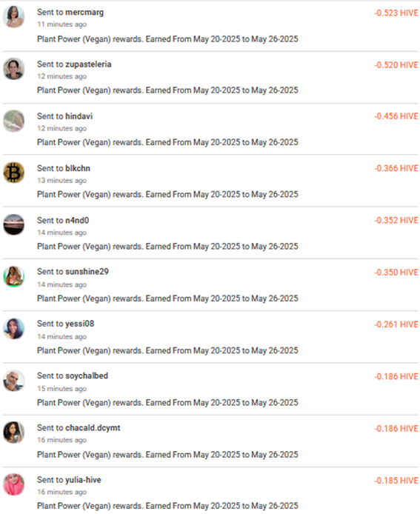Click the Bitcoin avatar of blkchn
This screenshot has height=514, width=420.
(14, 173)
